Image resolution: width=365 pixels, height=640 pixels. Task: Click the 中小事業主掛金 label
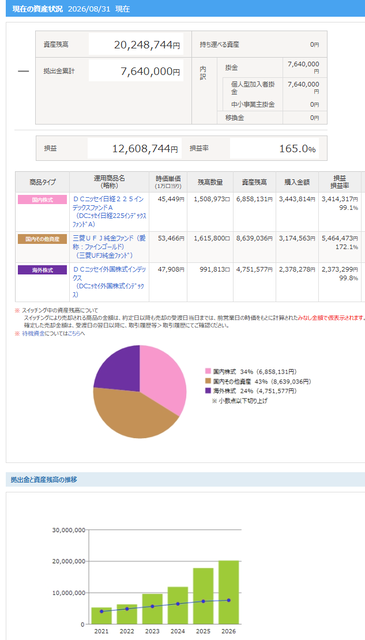click(253, 104)
